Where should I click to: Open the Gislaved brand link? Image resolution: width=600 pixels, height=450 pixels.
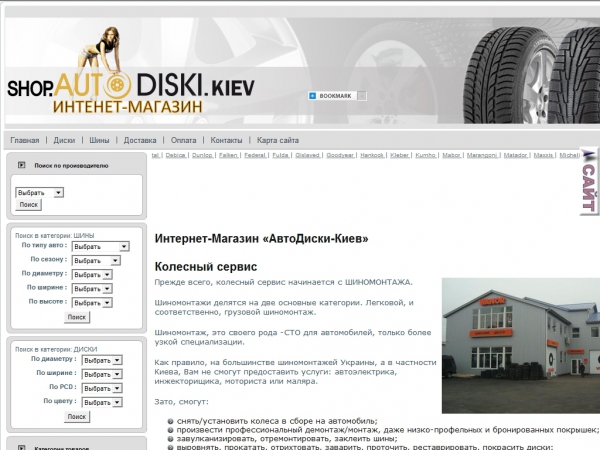[308, 155]
